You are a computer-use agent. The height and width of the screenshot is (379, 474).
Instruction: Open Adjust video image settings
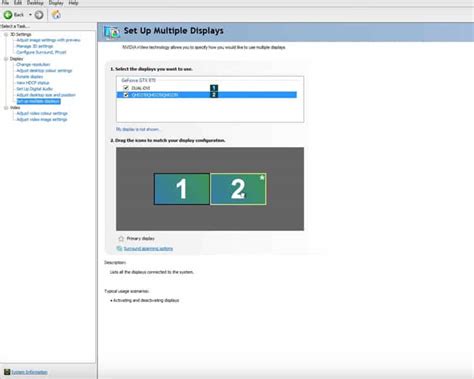[x=42, y=119]
